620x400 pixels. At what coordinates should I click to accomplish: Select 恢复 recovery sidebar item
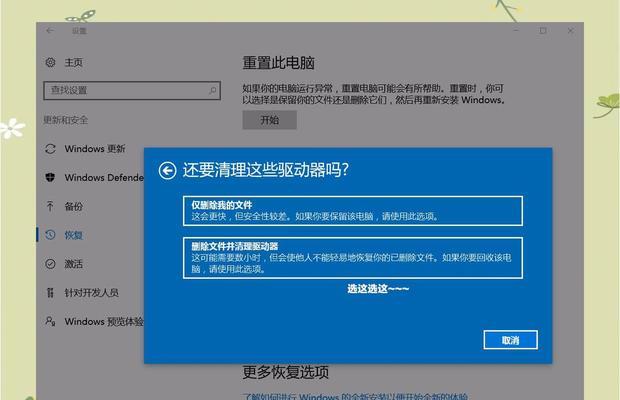(x=74, y=235)
